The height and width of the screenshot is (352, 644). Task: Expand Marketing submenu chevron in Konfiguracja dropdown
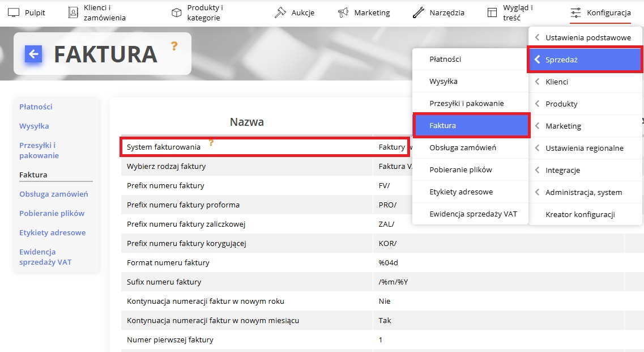(537, 126)
